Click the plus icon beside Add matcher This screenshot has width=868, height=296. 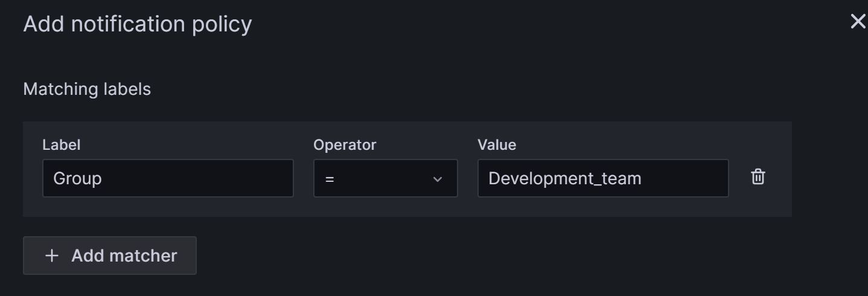pyautogui.click(x=52, y=256)
